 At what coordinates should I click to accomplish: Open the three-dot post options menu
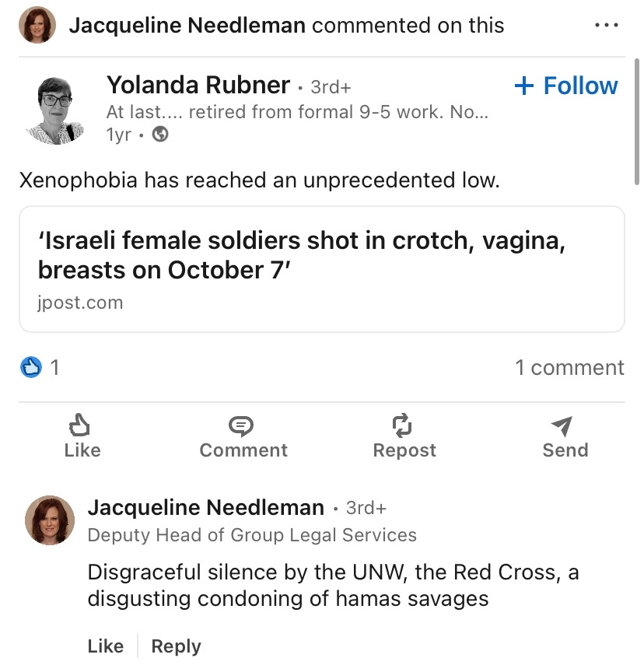click(606, 25)
